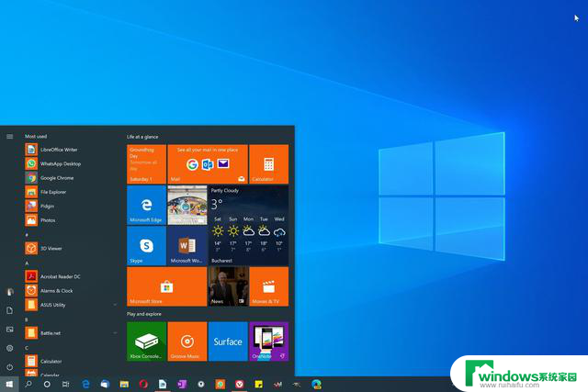Click the Start button on the taskbar
This screenshot has height=392, width=588.
(x=9, y=384)
